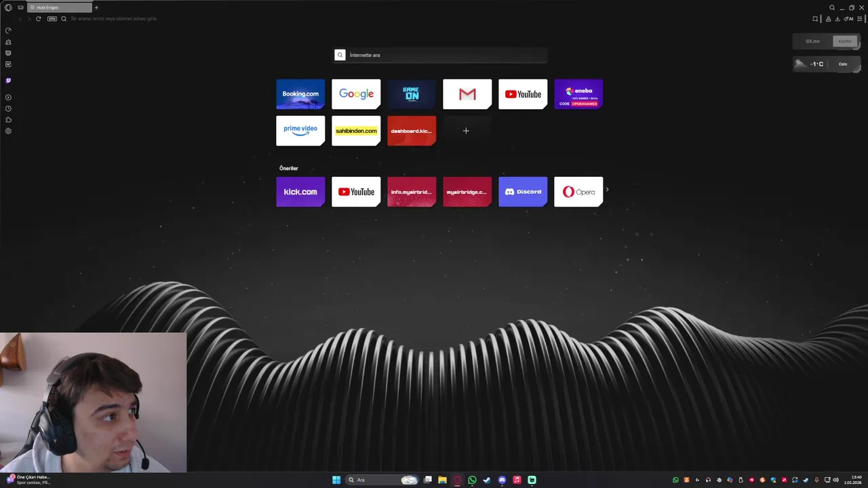Open File Explorer from the taskbar
Screen dimensions: 868x488
[x=442, y=480]
